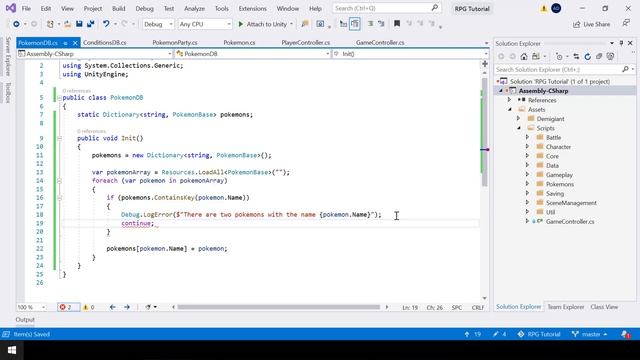
Task: Click Collapse All icon in Solution Explorer
Action: point(599,57)
